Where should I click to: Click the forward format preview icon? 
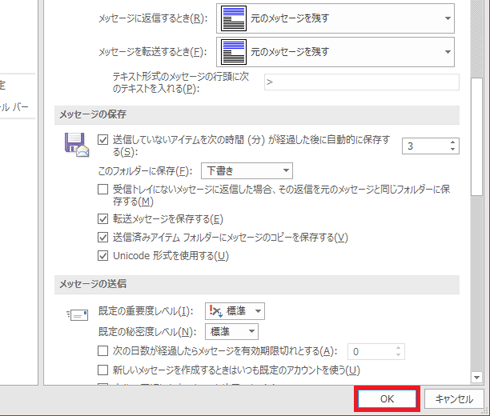tap(234, 52)
